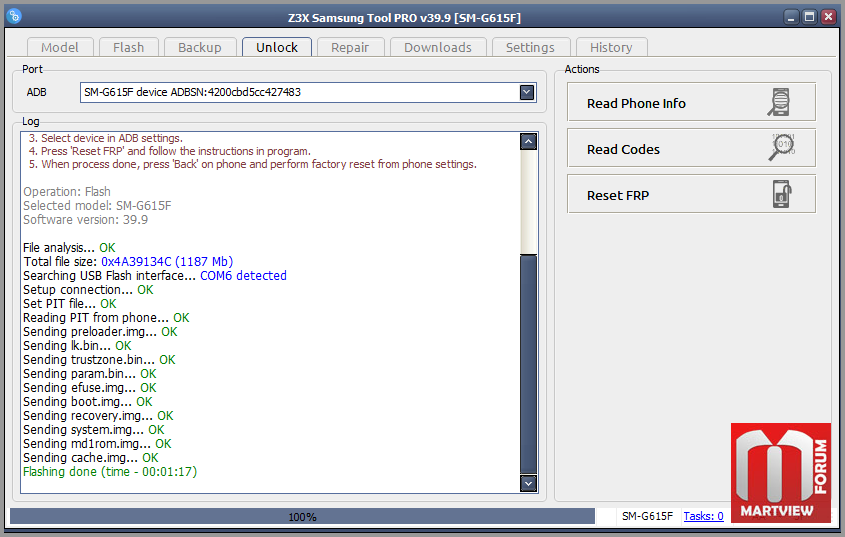
Task: Minimize the Z3X Samsung Tool window
Action: [791, 17]
